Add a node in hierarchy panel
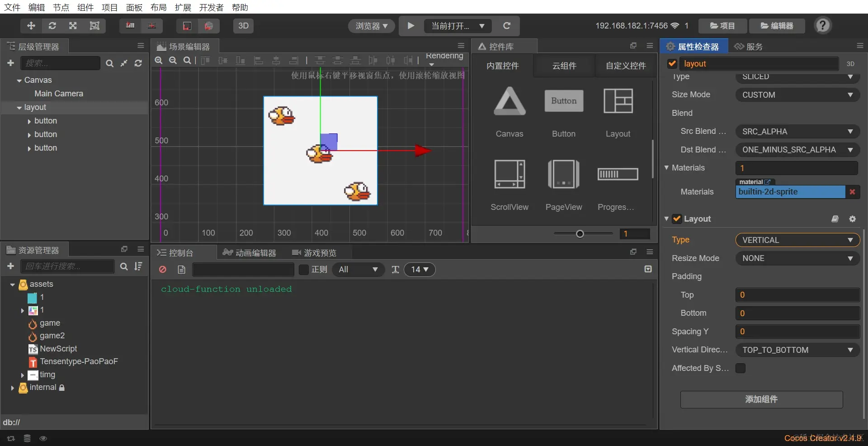Screen dimensions: 868x446 (11, 63)
